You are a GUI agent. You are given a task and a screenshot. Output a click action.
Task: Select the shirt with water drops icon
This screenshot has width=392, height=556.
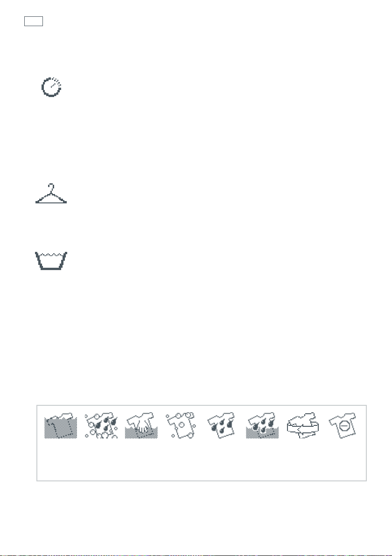[222, 425]
